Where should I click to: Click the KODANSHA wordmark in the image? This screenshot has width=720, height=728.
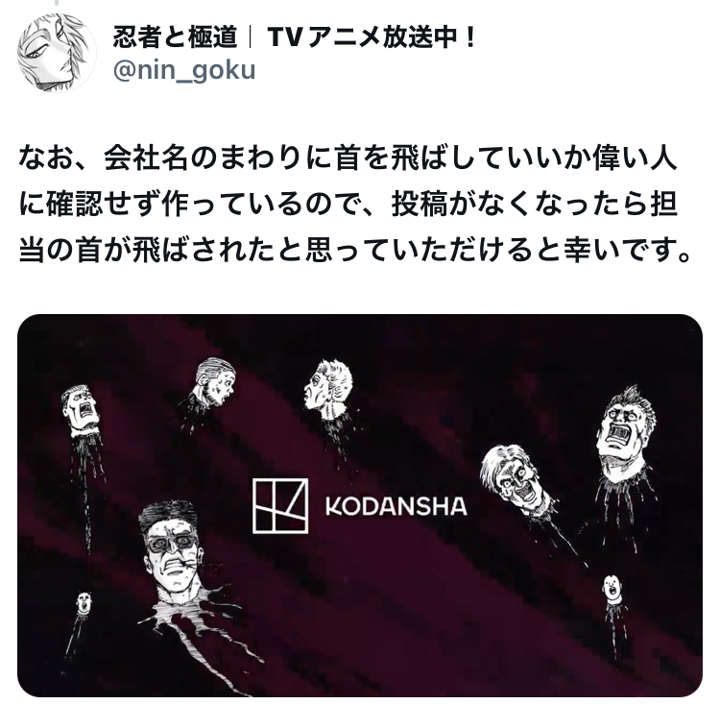tap(396, 506)
